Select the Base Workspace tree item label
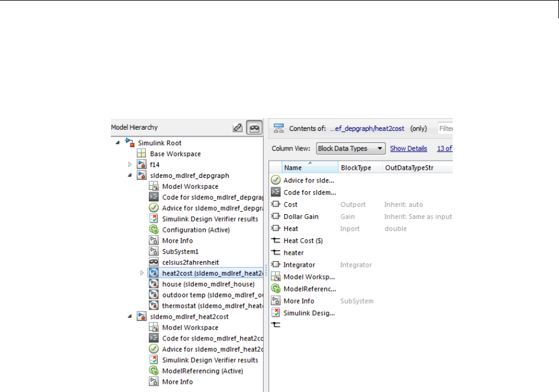The width and height of the screenshot is (559, 392). click(175, 154)
